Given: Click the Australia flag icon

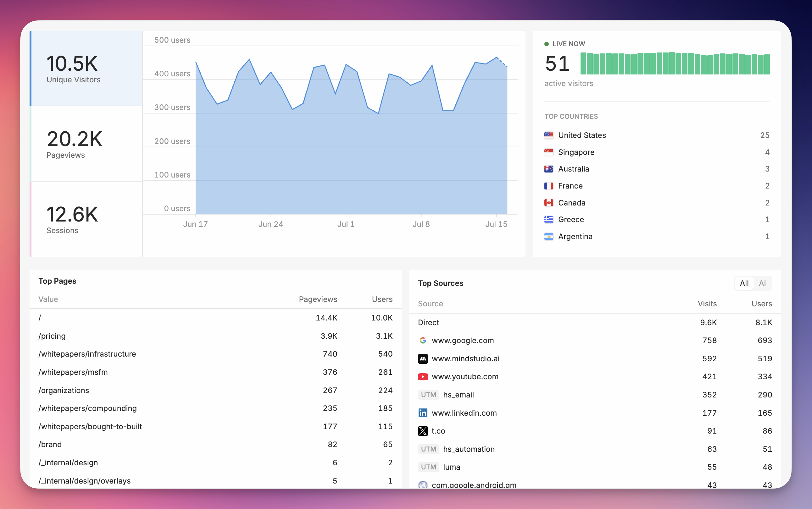Looking at the screenshot, I should [x=548, y=169].
